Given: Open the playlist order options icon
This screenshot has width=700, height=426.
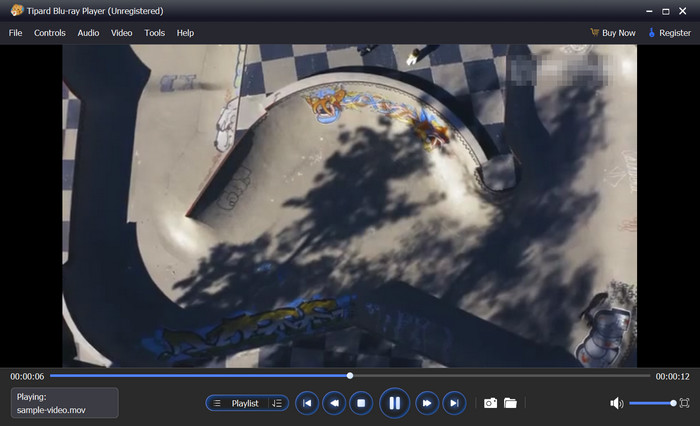Looking at the screenshot, I should point(277,403).
